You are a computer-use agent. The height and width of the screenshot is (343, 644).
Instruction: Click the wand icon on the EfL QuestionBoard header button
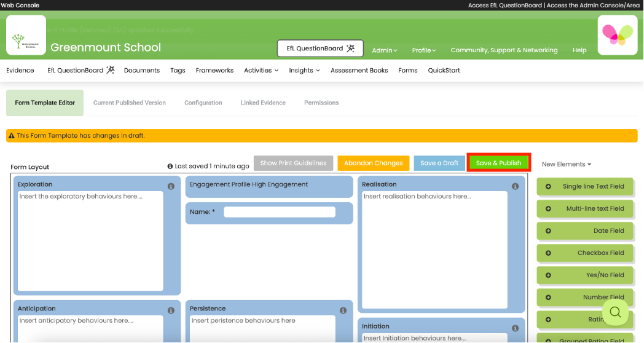tap(350, 49)
